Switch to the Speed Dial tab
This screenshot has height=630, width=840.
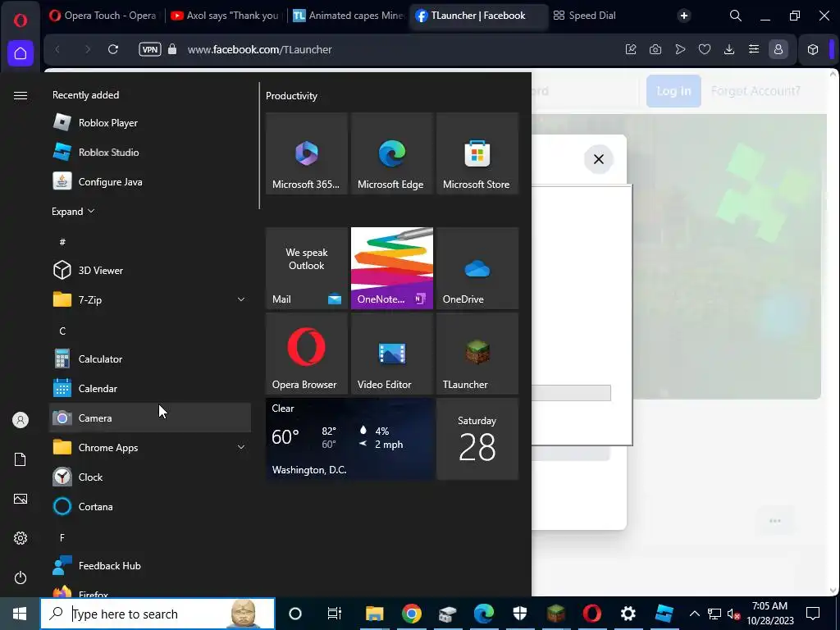[x=584, y=16]
